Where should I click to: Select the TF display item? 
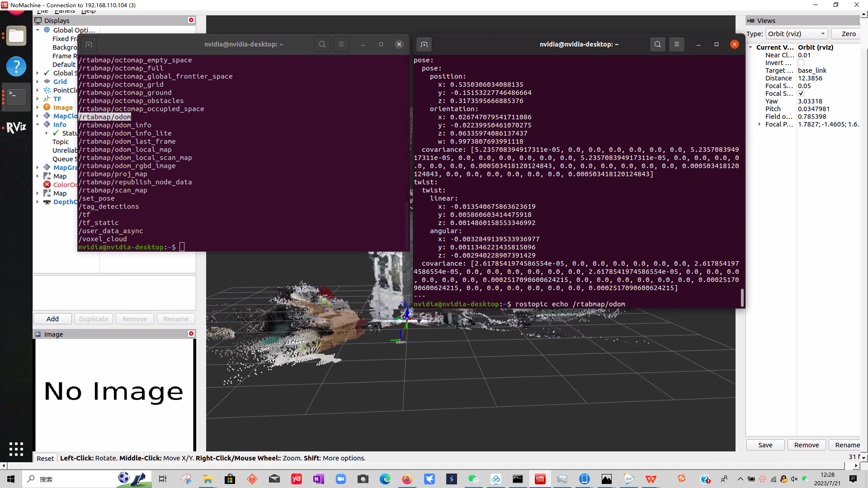coord(57,99)
